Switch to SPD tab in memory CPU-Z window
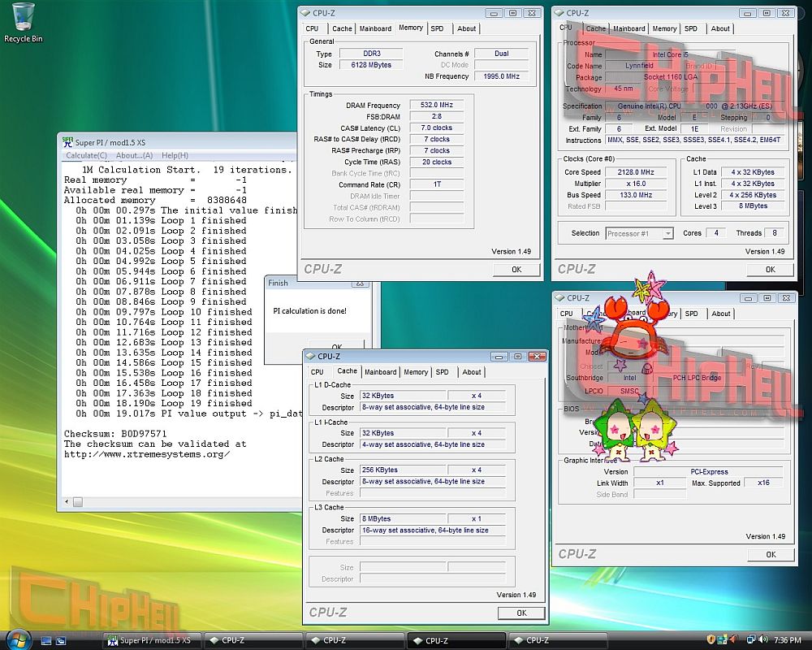This screenshot has height=650, width=812. point(437,28)
